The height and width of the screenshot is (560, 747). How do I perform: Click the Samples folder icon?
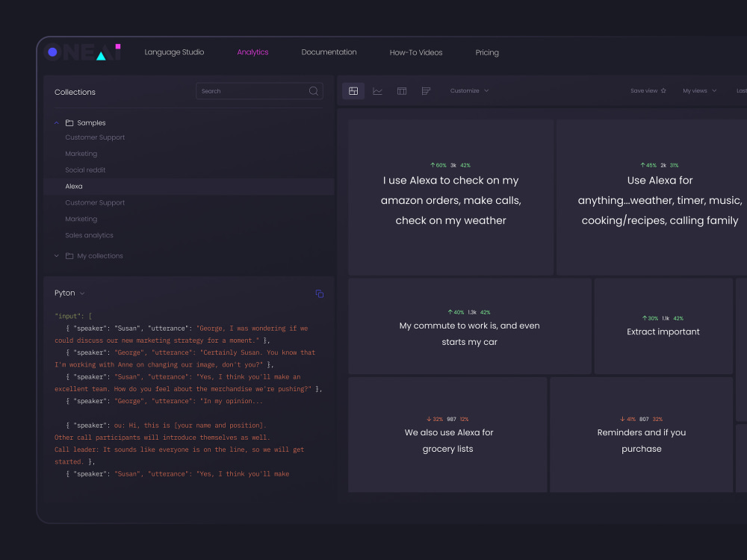[69, 123]
